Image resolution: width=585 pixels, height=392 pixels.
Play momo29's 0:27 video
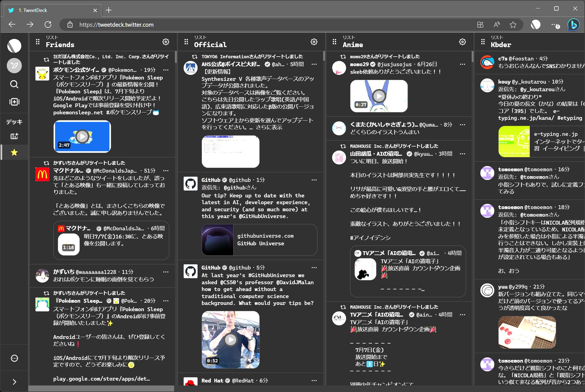tap(379, 96)
